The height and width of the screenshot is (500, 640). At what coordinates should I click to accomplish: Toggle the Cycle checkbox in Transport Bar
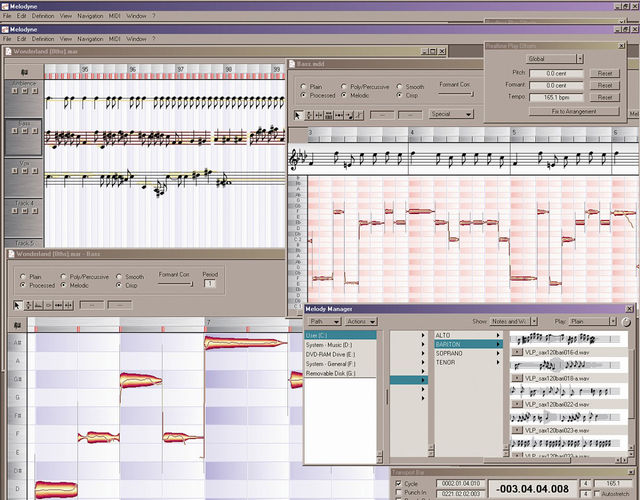[x=398, y=483]
